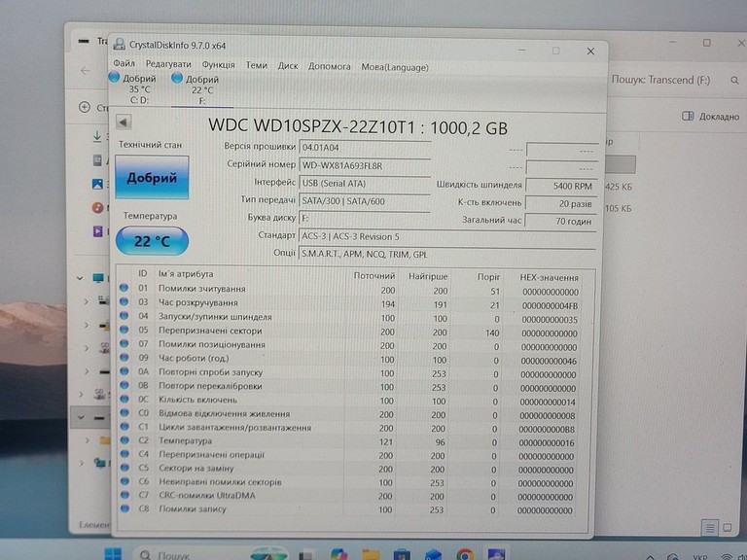Click the total hours value 70 годин
The height and width of the screenshot is (560, 747).
click(560, 222)
